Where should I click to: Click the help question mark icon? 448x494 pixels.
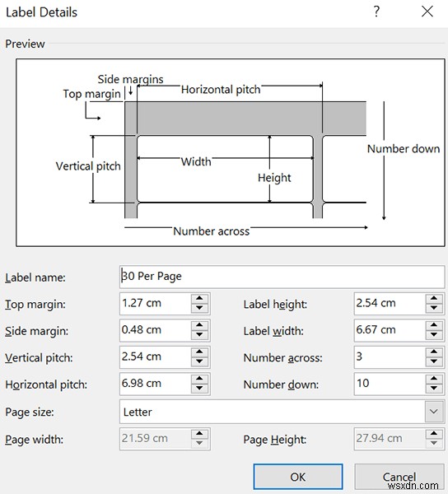tap(376, 12)
